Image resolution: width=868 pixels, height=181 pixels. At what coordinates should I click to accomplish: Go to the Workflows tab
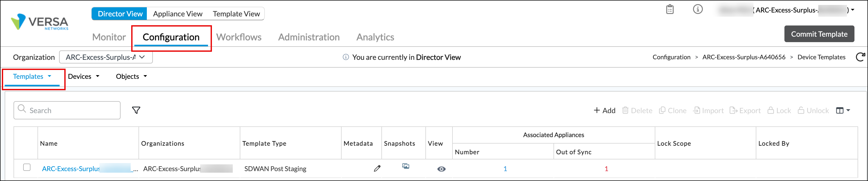(238, 37)
